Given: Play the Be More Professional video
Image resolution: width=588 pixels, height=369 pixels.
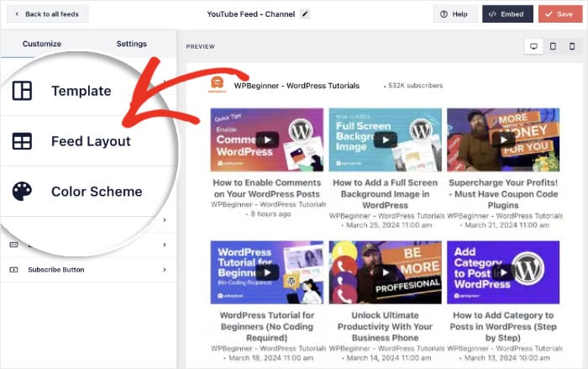Looking at the screenshot, I should pos(385,272).
